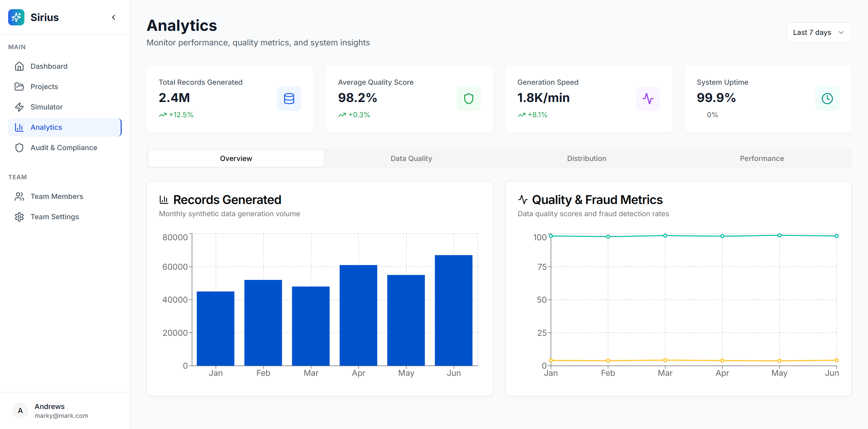
Task: Click the Jun bar in Records Generated chart
Action: [x=453, y=310]
